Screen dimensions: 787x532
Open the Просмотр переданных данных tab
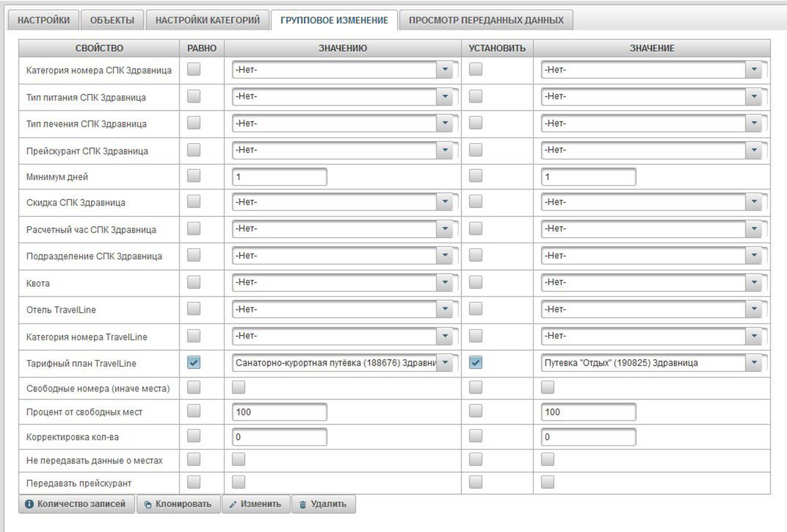tap(486, 21)
